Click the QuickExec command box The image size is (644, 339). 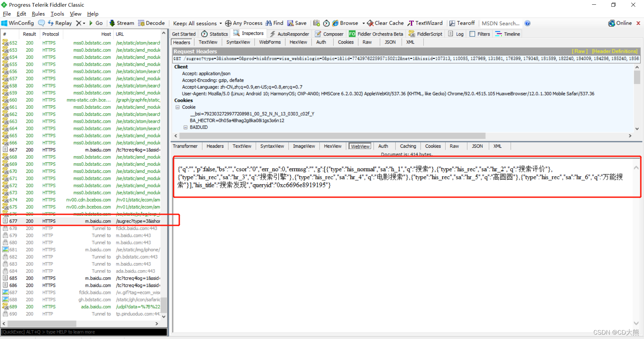point(84,332)
